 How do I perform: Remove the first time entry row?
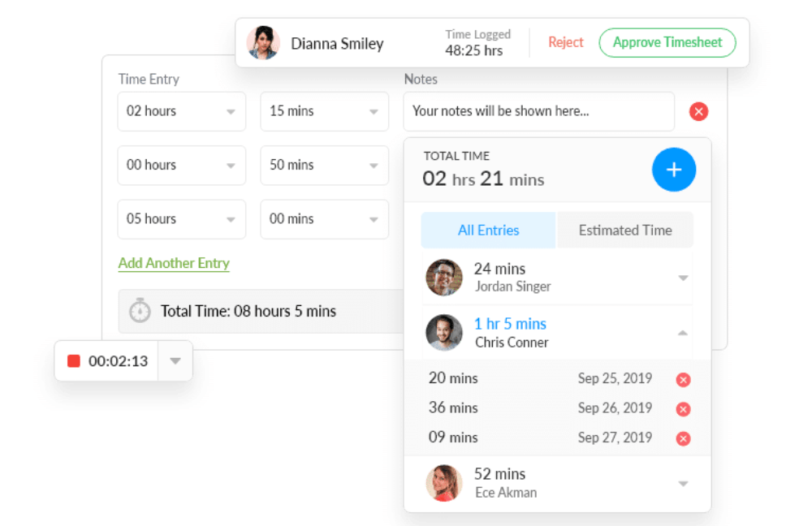[698, 112]
